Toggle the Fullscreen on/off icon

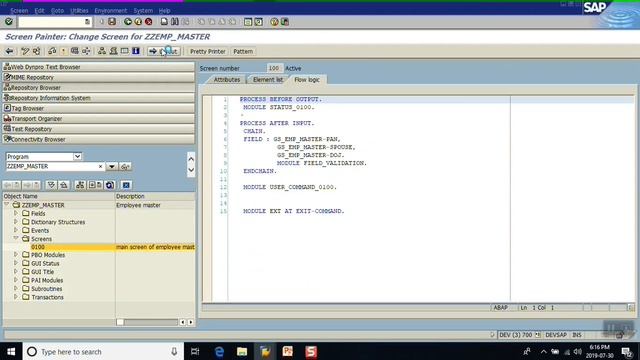tap(124, 51)
